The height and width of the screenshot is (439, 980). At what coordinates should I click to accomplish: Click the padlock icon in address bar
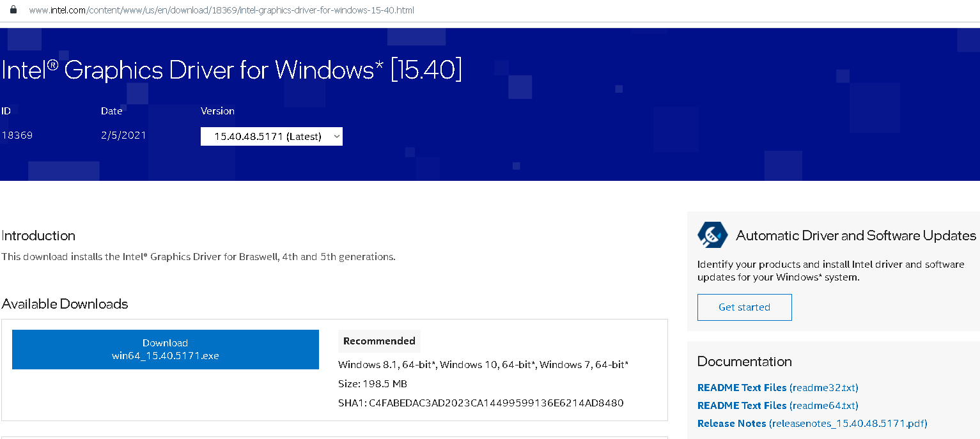coord(12,10)
